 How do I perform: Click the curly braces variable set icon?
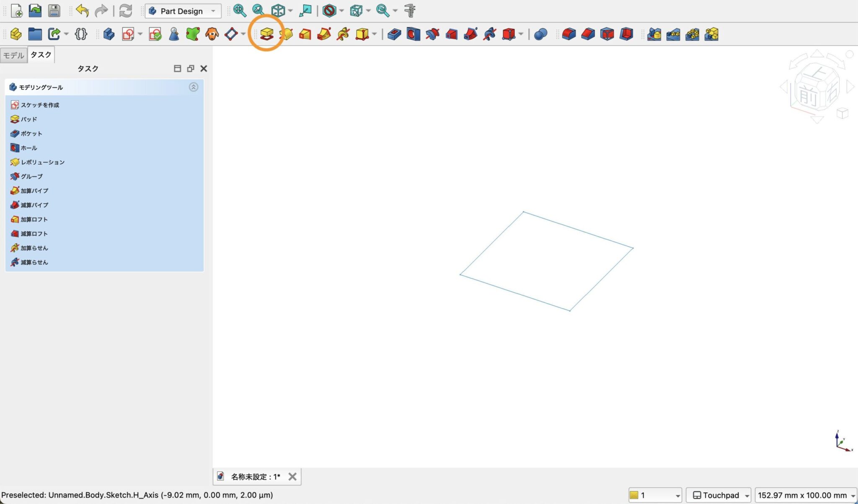click(81, 34)
